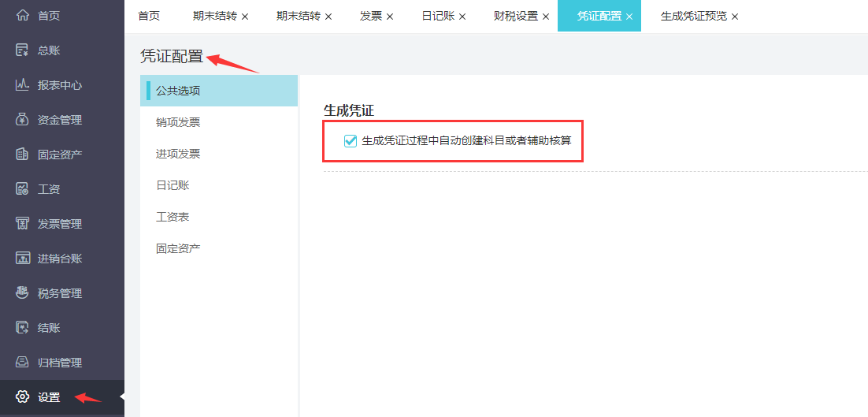868x417 pixels.
Task: Open 报表中心 from the sidebar
Action: [62, 85]
